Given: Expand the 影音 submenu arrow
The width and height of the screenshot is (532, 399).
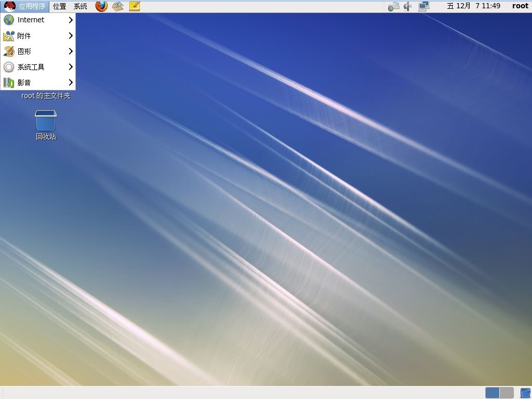Looking at the screenshot, I should click(x=71, y=83).
